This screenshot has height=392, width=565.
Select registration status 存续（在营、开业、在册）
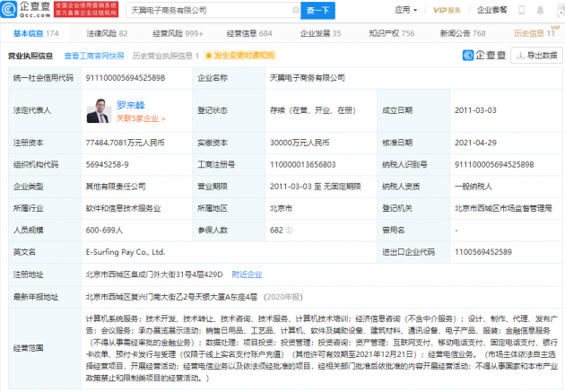(x=313, y=110)
